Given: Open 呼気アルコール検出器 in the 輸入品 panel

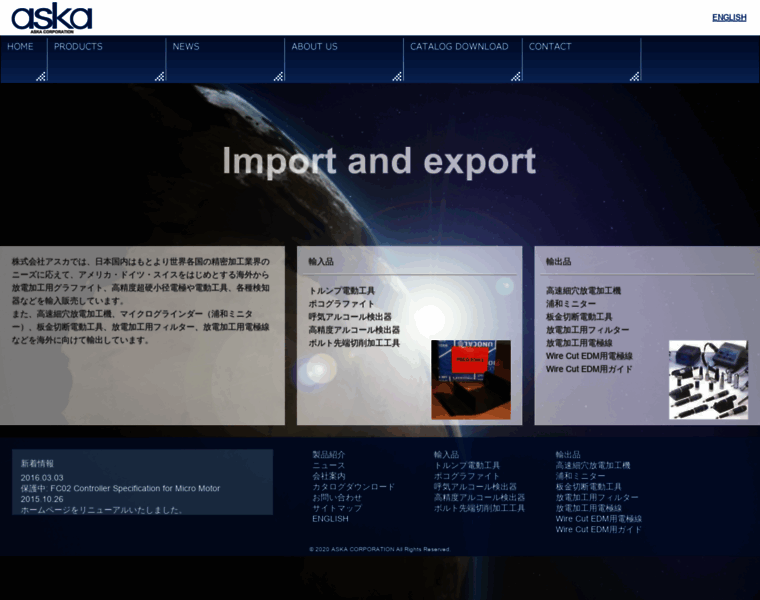Looking at the screenshot, I should coord(350,317).
